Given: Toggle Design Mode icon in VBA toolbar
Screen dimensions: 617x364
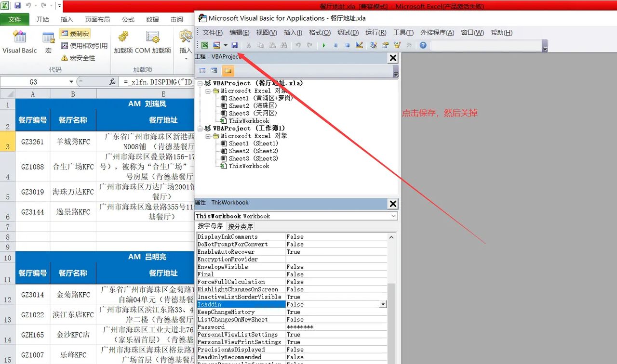Looking at the screenshot, I should click(x=359, y=45).
